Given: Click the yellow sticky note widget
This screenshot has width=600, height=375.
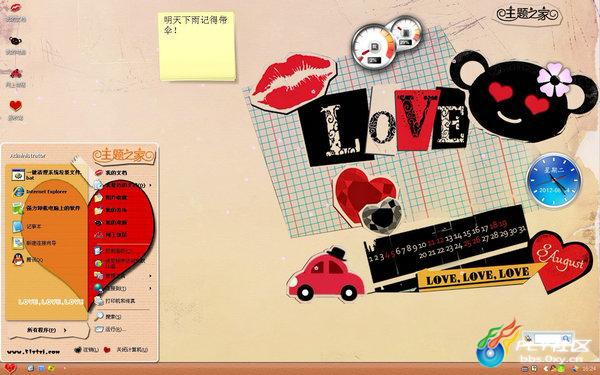Looking at the screenshot, I should pos(197,46).
